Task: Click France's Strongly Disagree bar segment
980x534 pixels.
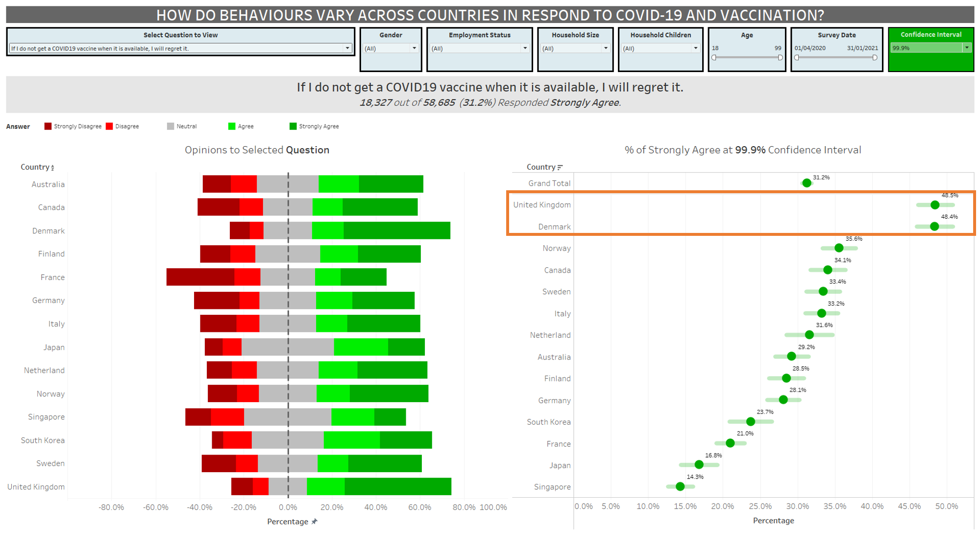Action: click(200, 277)
